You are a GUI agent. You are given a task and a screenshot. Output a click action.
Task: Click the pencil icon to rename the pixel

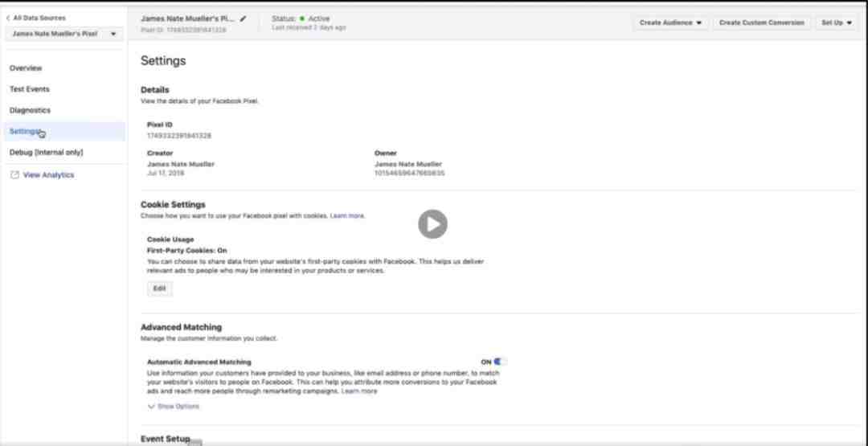click(x=243, y=18)
